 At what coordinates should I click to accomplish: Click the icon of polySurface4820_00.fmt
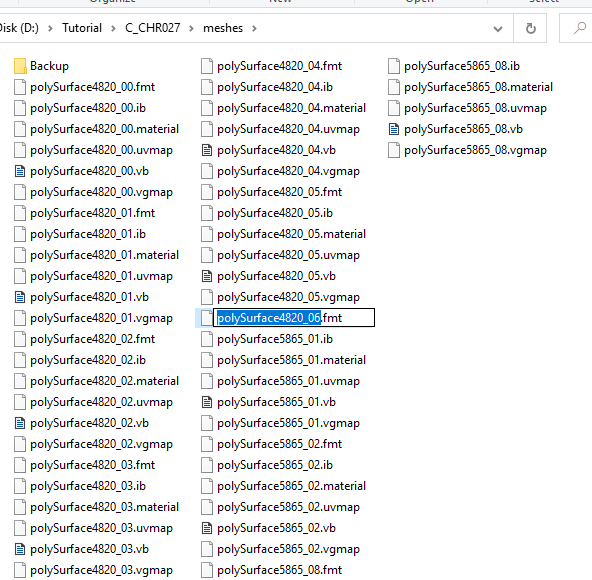20,87
